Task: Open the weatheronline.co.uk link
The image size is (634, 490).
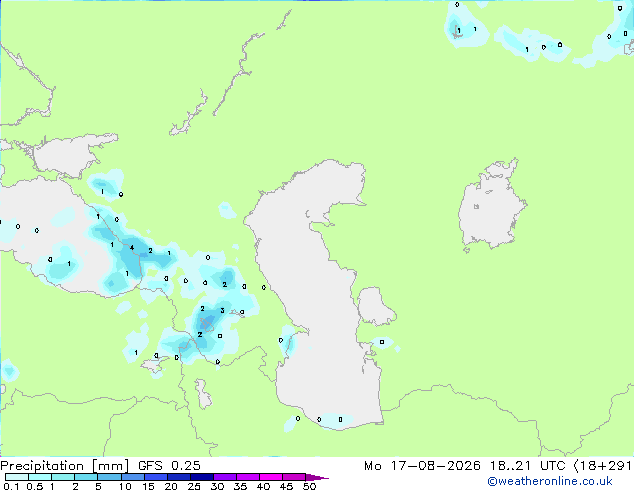Action: tap(550, 481)
